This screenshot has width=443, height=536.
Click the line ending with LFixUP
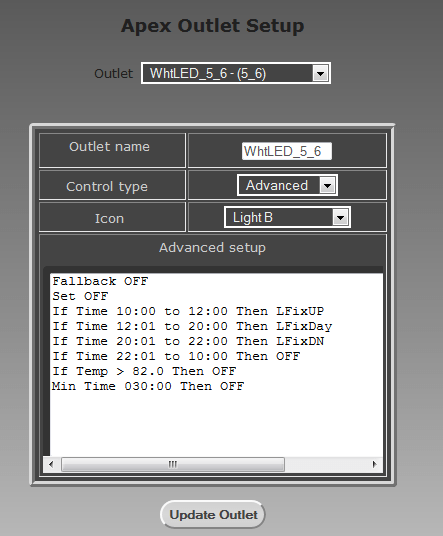(188, 311)
